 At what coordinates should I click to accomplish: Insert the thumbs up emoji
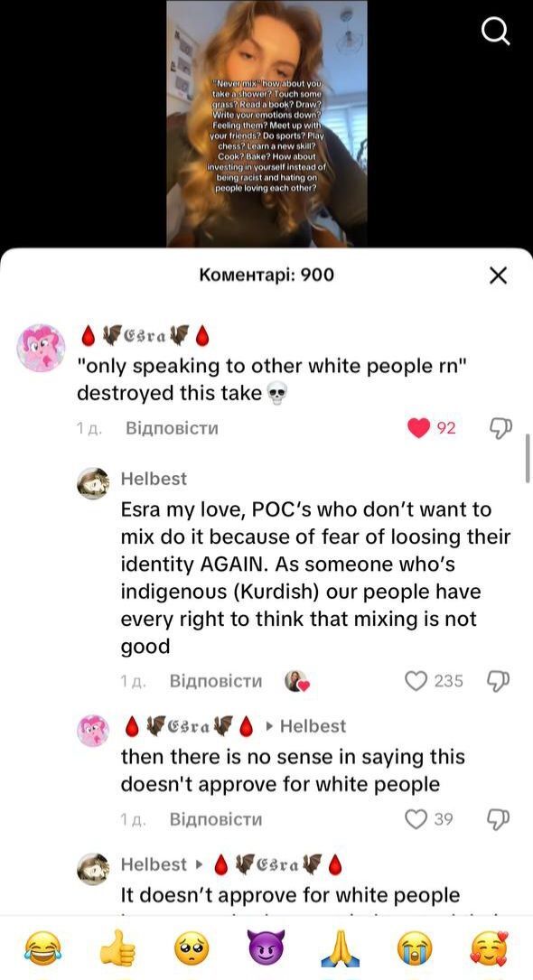click(x=117, y=947)
